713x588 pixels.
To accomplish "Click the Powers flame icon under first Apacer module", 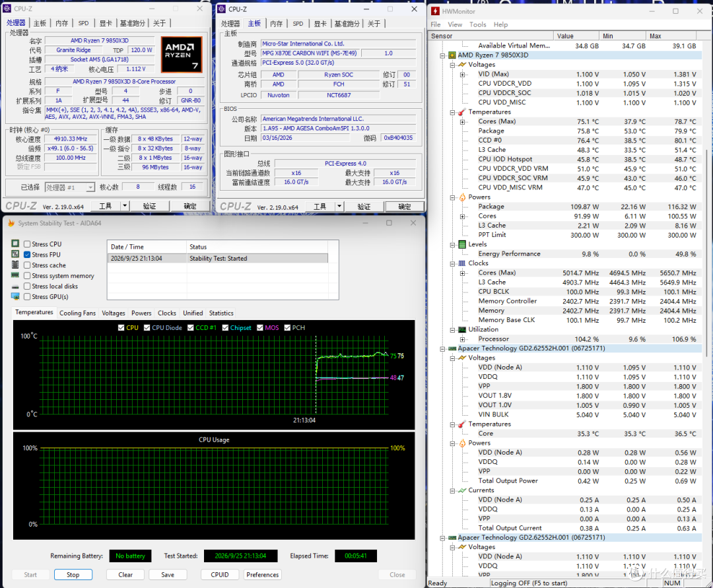I will (x=462, y=443).
